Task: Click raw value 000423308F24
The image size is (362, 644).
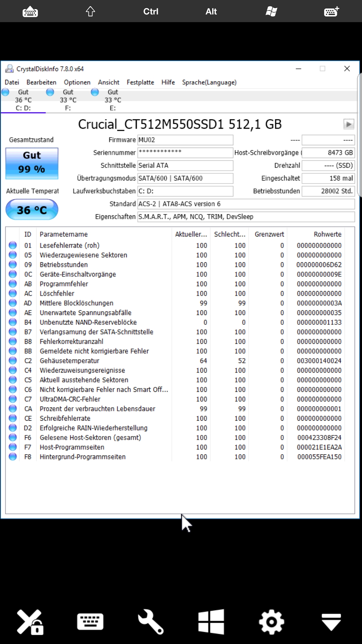Action: (x=319, y=438)
